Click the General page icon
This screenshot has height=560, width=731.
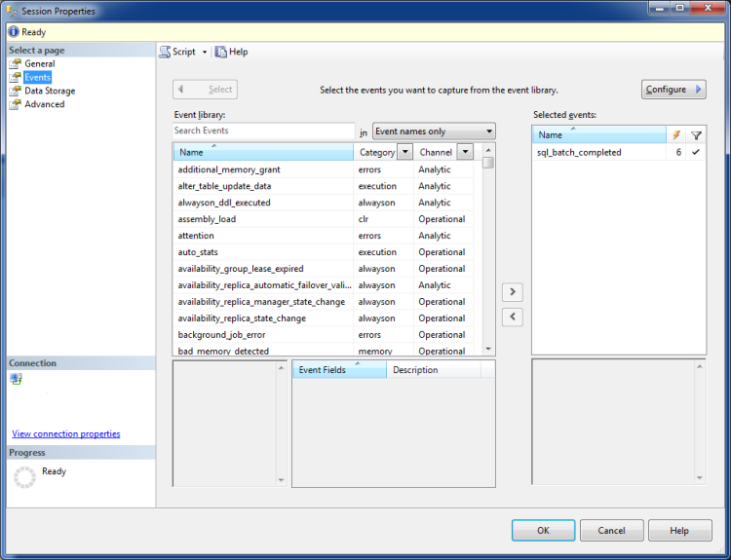[16, 63]
